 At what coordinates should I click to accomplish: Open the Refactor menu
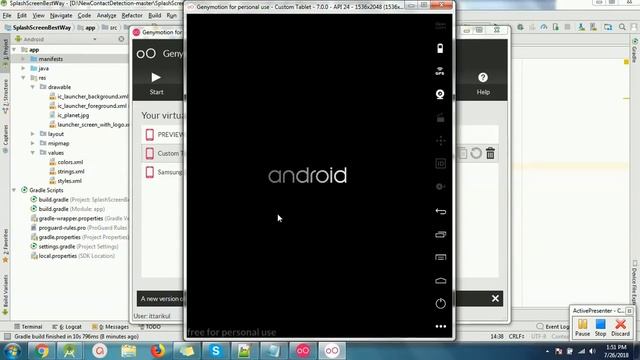132,16
